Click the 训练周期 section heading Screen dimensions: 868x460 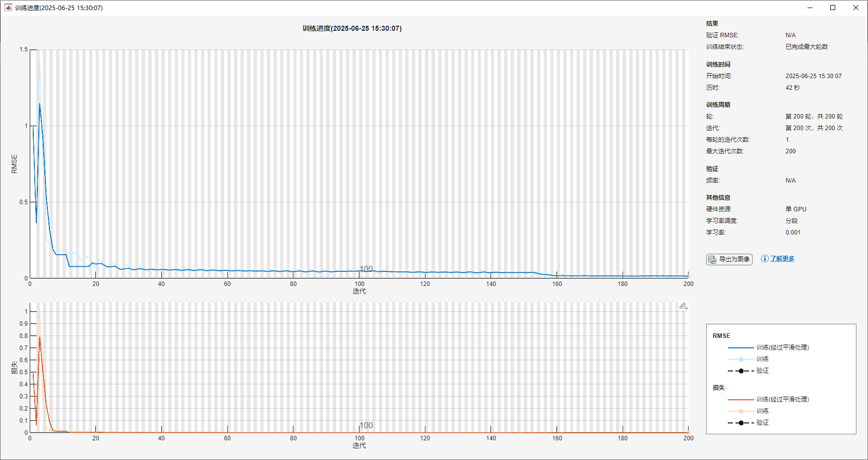[x=718, y=105]
